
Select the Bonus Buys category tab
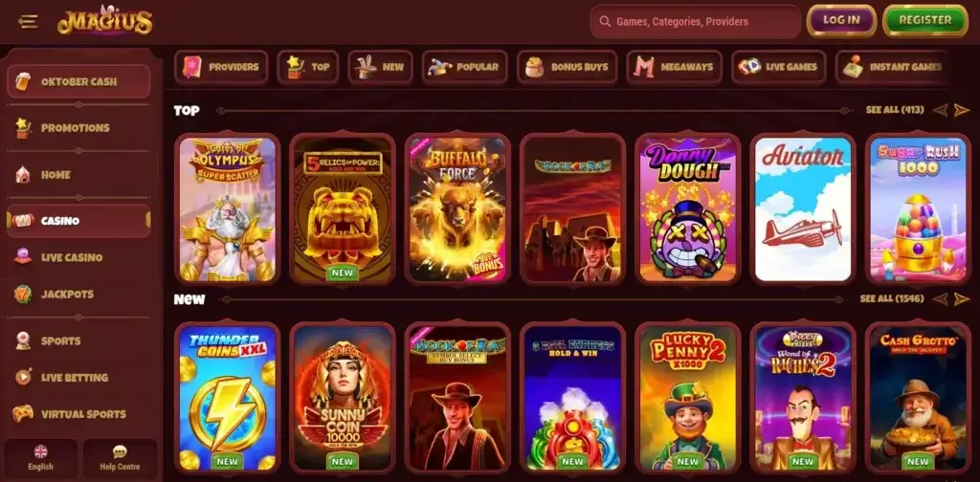(567, 68)
